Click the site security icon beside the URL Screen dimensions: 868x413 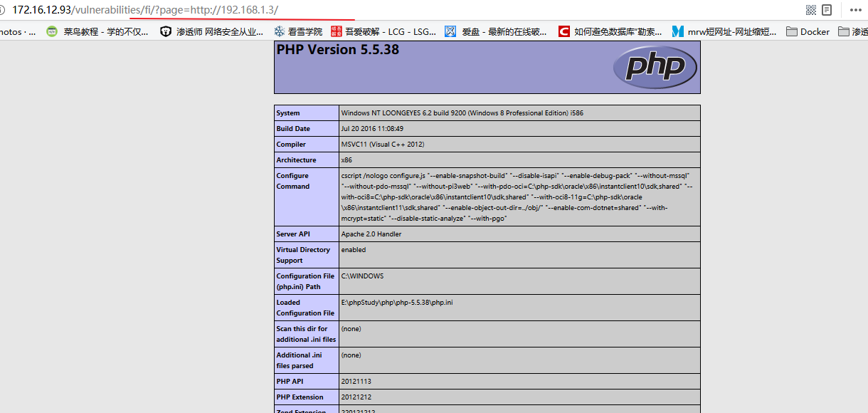[x=3, y=10]
